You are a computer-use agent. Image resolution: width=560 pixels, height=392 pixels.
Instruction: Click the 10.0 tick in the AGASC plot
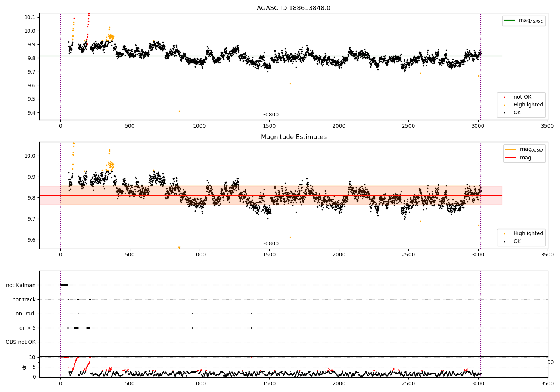[x=30, y=31]
